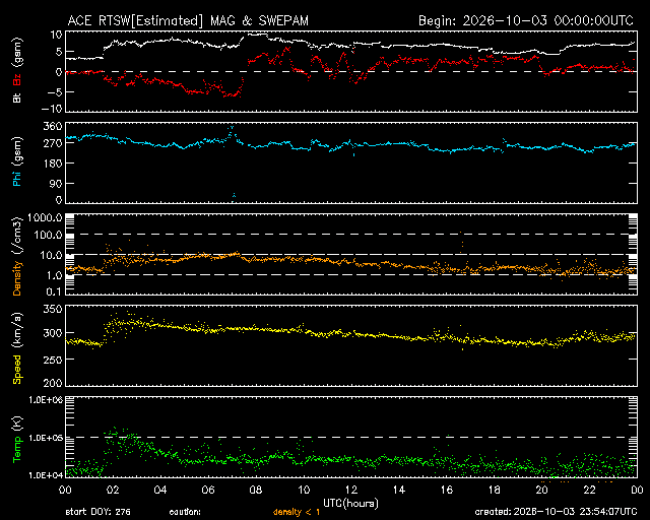Click the 'start DOY: 276' footer text
Screen dimensions: 650x520
tap(98, 512)
